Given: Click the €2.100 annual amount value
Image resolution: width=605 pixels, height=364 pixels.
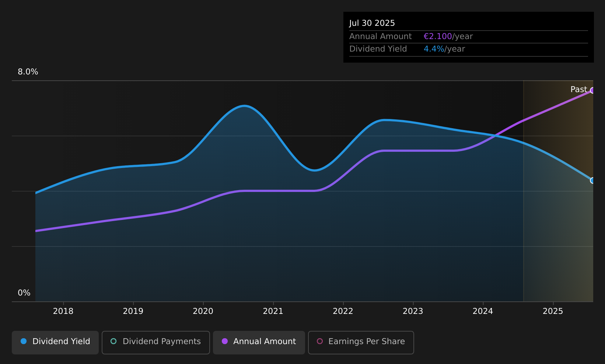Looking at the screenshot, I should click(x=438, y=36).
